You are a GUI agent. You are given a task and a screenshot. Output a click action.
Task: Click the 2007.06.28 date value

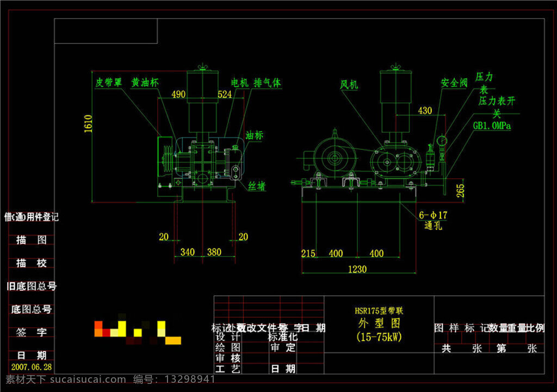31,367
